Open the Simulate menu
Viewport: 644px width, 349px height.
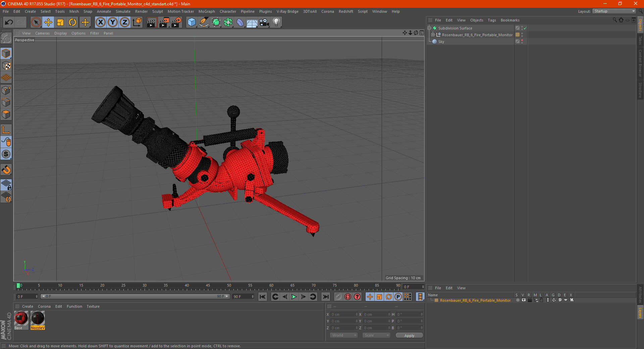(123, 11)
